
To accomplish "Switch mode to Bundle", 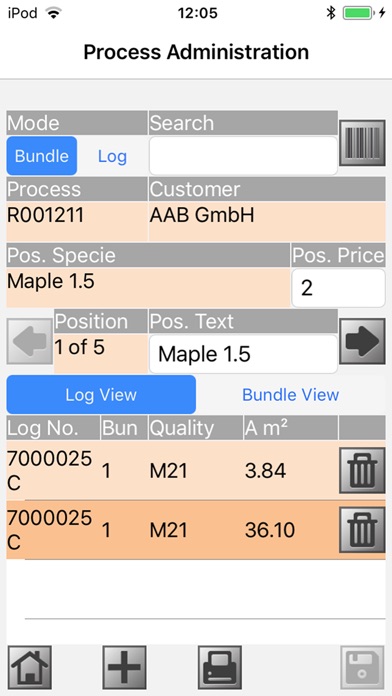I will [42, 156].
